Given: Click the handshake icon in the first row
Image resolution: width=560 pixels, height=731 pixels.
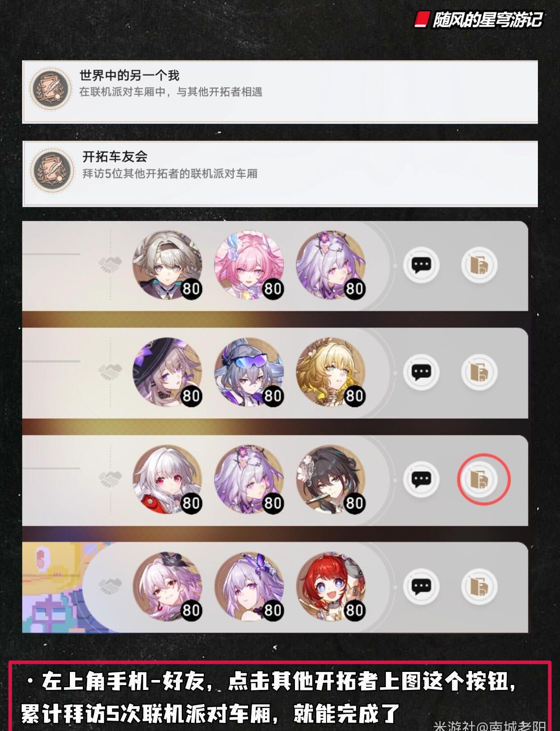Looking at the screenshot, I should click(x=110, y=265).
